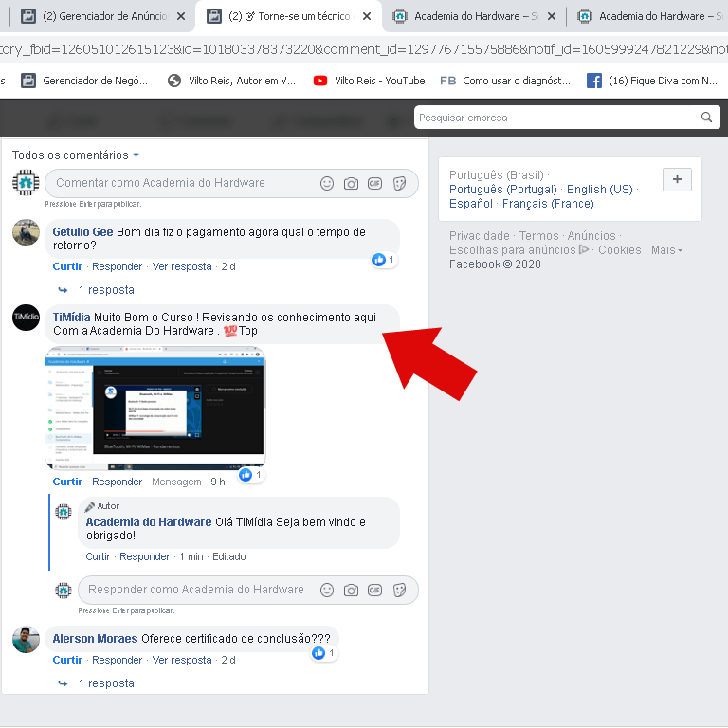Viewport: 728px width, 728px height.
Task: Click like reaction count on Getulio Gee comment
Action: coord(384,260)
